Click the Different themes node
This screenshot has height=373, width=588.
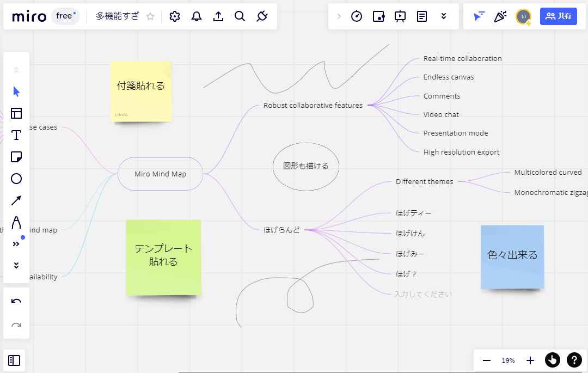tap(425, 181)
